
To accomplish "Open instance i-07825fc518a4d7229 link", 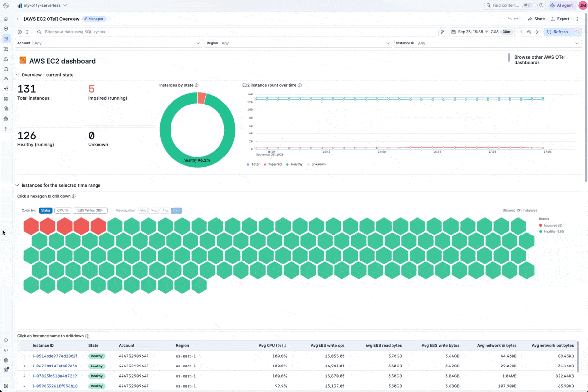I will 55,376.
